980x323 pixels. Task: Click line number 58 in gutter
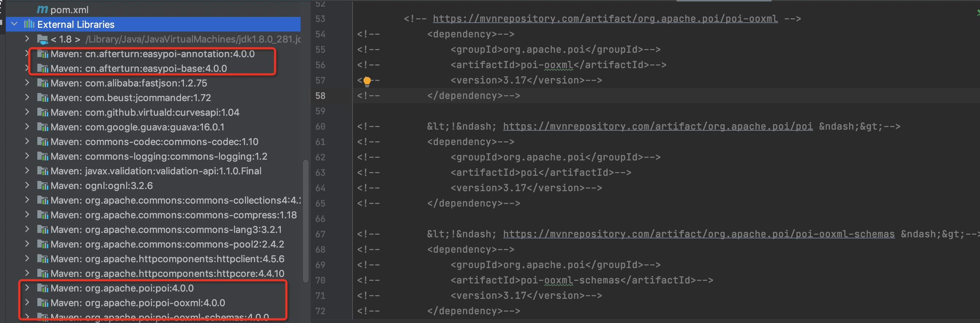coord(320,96)
